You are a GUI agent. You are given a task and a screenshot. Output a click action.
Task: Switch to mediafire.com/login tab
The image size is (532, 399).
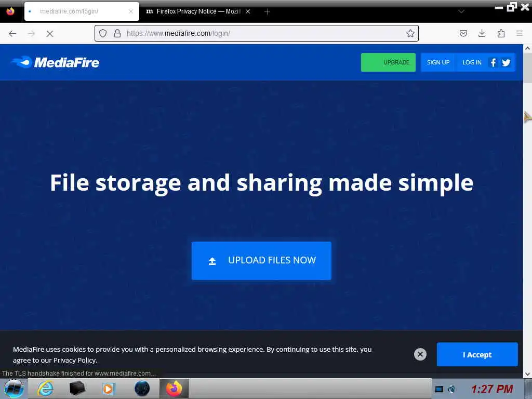pyautogui.click(x=82, y=11)
